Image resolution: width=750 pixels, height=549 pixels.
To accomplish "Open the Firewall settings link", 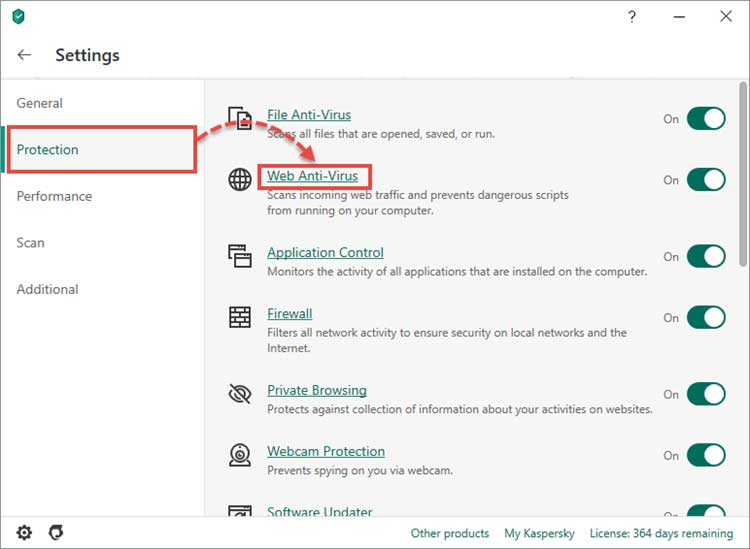I will click(x=289, y=314).
